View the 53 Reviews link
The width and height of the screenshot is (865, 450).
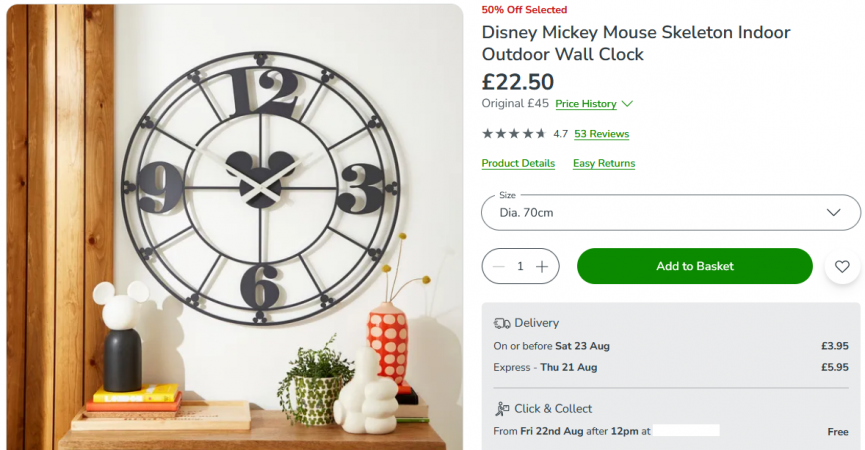coord(601,133)
